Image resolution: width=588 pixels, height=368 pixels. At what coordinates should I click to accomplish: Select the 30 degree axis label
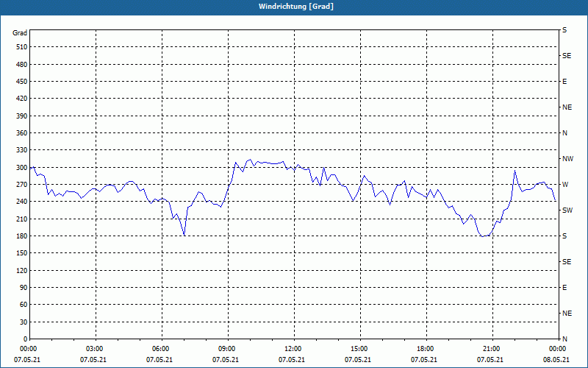[24, 322]
